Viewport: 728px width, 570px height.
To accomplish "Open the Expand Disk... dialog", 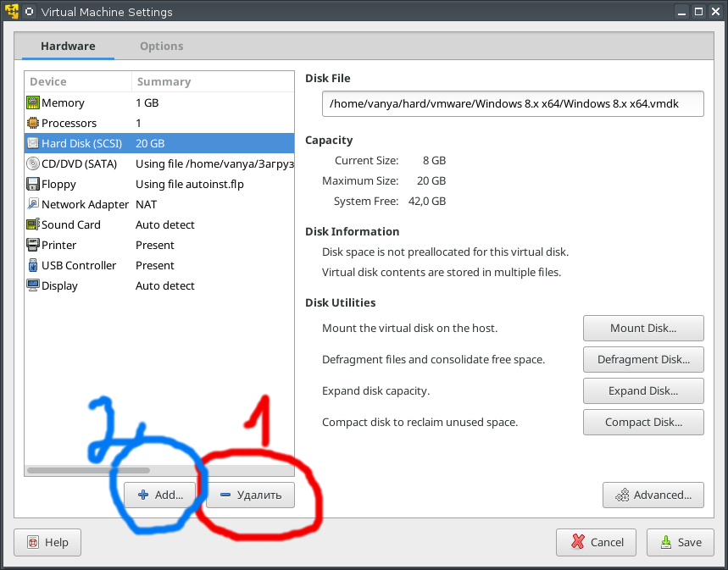I will 643,390.
